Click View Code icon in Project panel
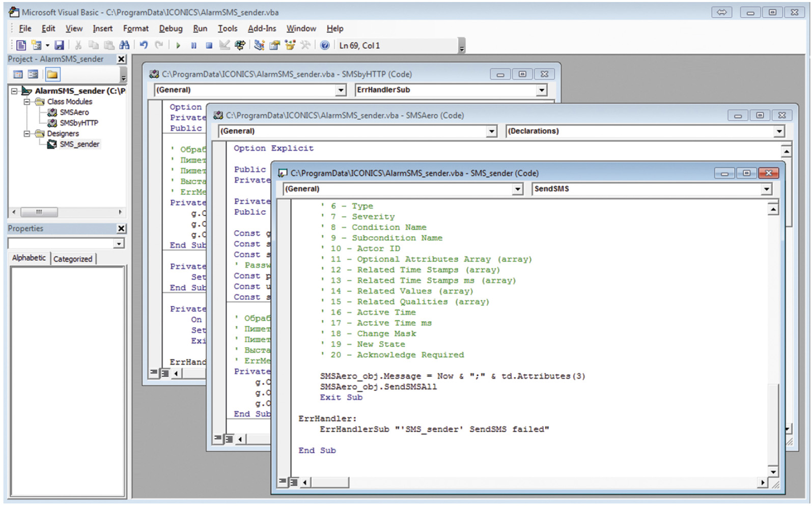 18,74
